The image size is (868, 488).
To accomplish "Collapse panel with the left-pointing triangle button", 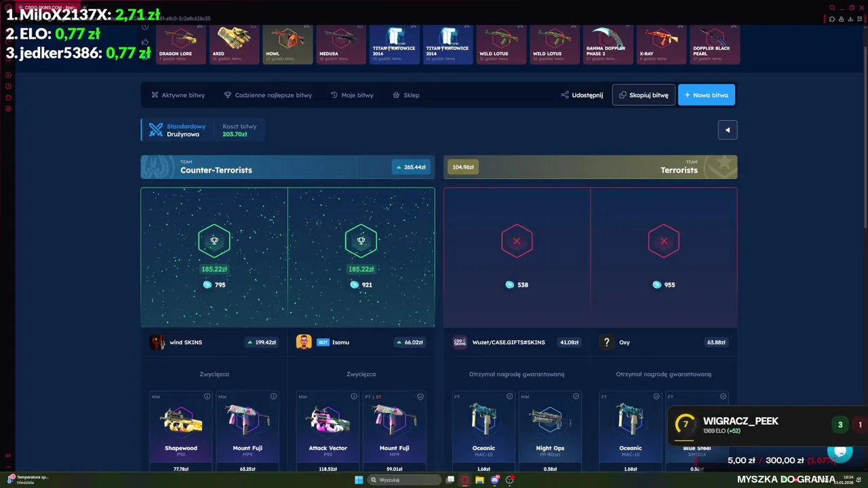I will (x=728, y=130).
